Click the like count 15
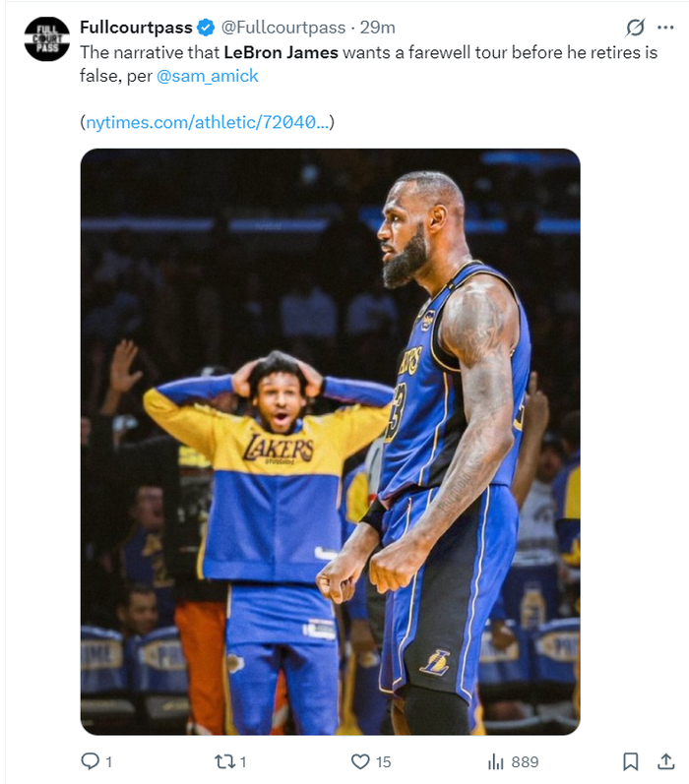 click(383, 762)
